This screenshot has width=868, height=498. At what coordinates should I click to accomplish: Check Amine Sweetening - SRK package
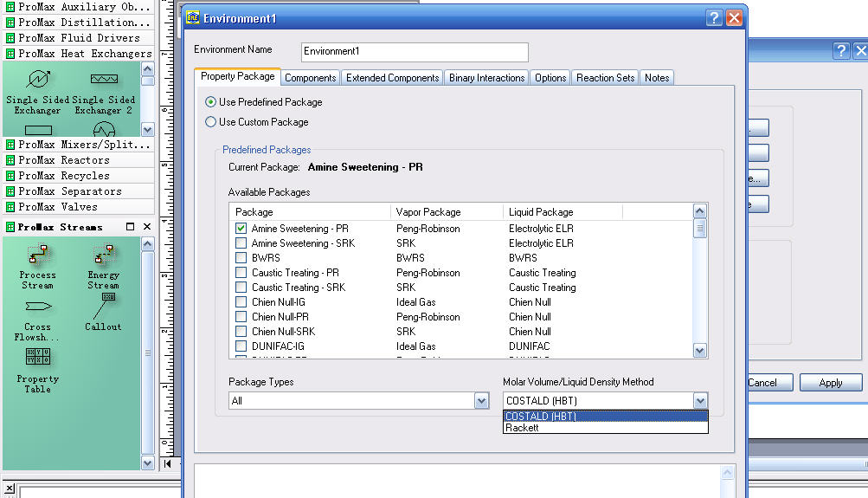[241, 243]
